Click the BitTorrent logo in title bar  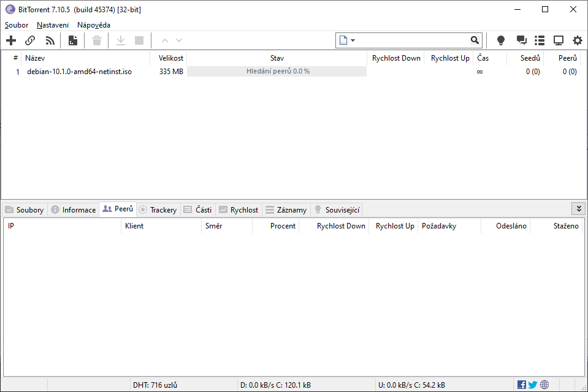10,9
